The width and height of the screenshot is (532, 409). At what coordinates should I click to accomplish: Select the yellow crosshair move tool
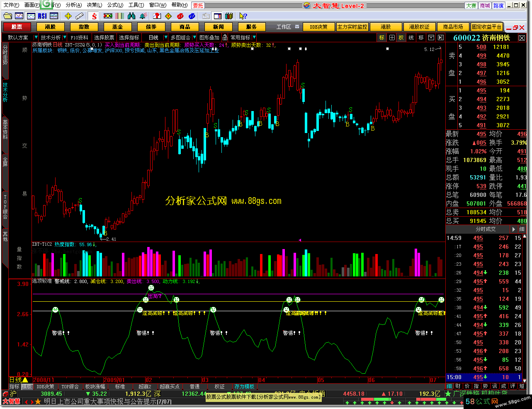(x=68, y=16)
